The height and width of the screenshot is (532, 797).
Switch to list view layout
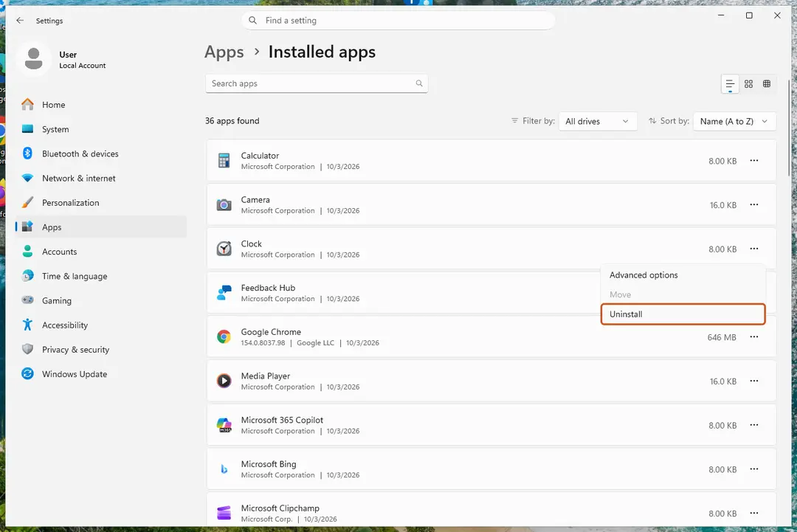730,84
